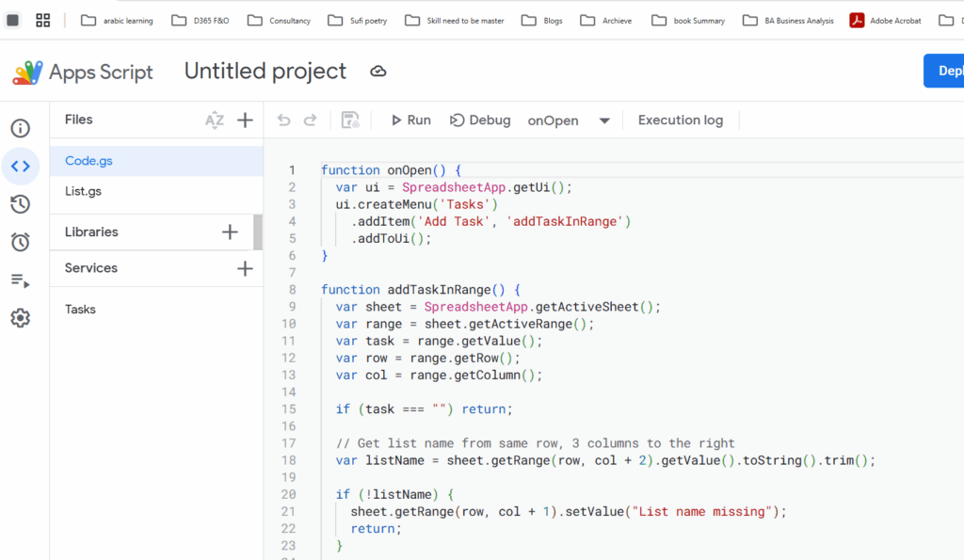Run the selected function
The image size is (964, 560).
tap(410, 120)
